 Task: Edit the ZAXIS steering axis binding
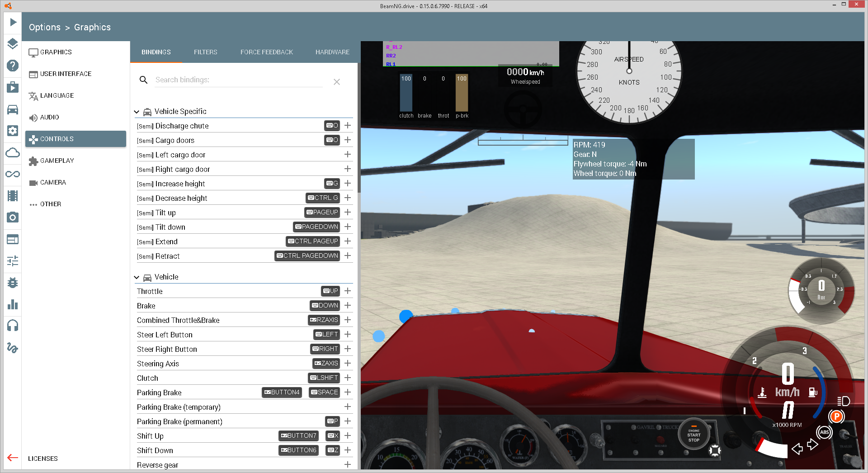(326, 363)
